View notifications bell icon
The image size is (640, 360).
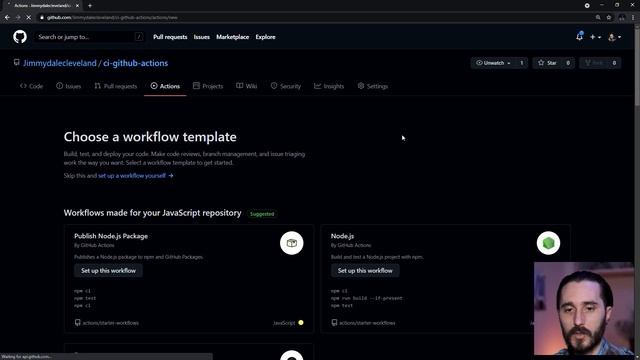click(579, 37)
